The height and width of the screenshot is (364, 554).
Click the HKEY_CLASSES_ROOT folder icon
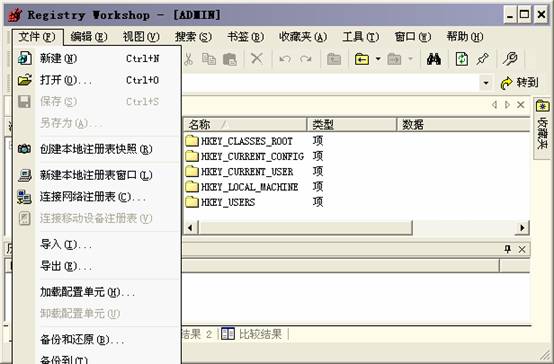pyautogui.click(x=192, y=141)
